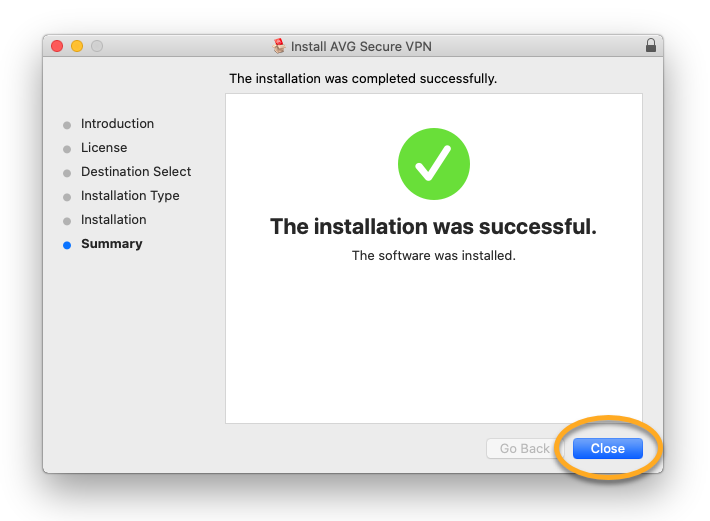The width and height of the screenshot is (710, 521).
Task: Click the Installation step bullet dot
Action: (x=67, y=221)
